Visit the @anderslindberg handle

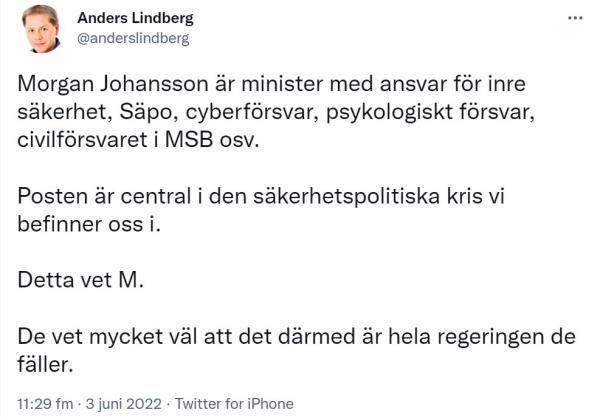tap(133, 39)
